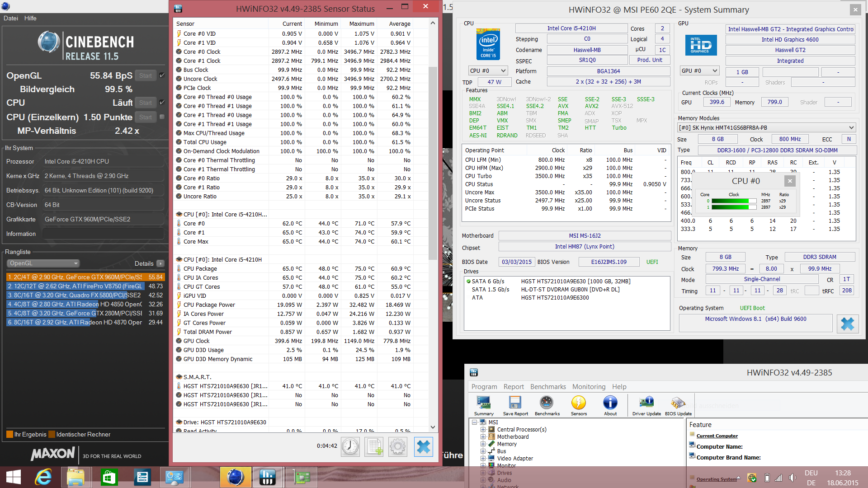Screen dimensions: 868x488
Task: Toggle the OpenGL test checkbox in Cinebench
Action: click(x=162, y=75)
